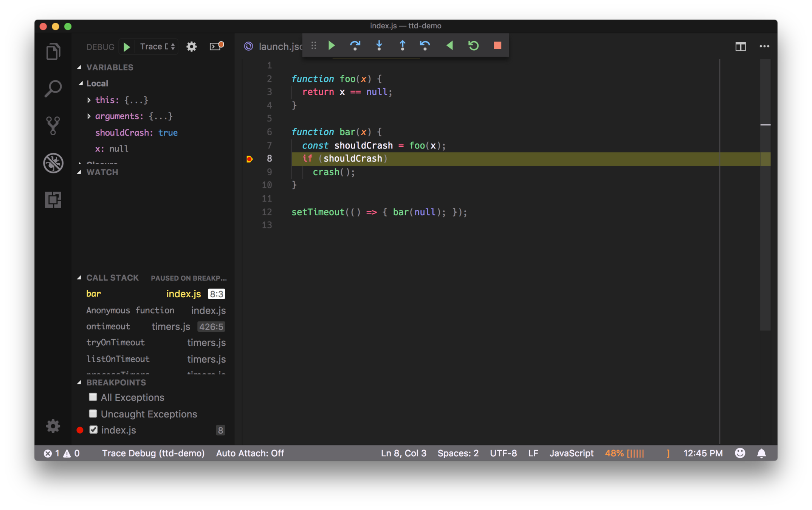Open Extensions view in activity bar

(53, 199)
